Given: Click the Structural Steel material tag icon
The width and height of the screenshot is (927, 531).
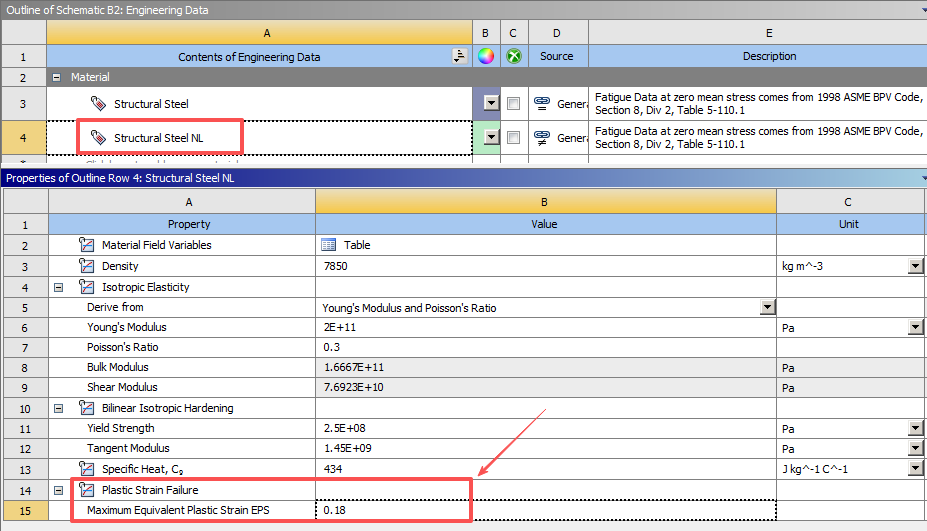Looking at the screenshot, I should (x=98, y=103).
